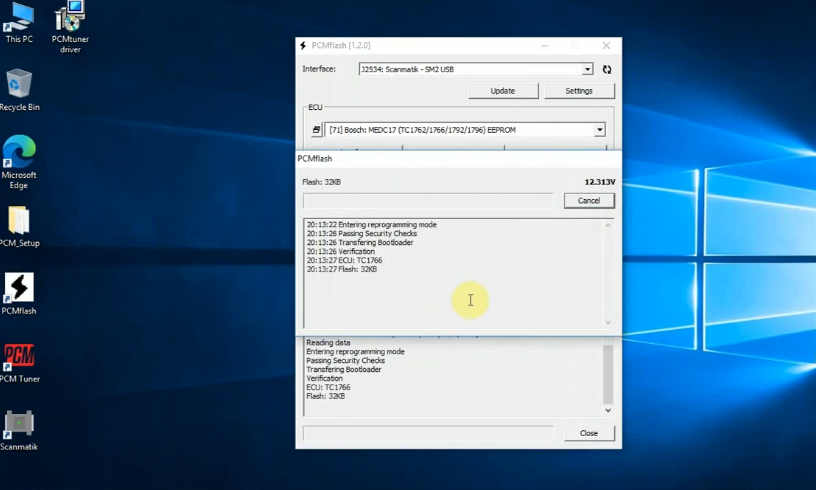Select 'Reading data' line in main log
Image resolution: width=816 pixels, height=490 pixels.
(x=328, y=342)
